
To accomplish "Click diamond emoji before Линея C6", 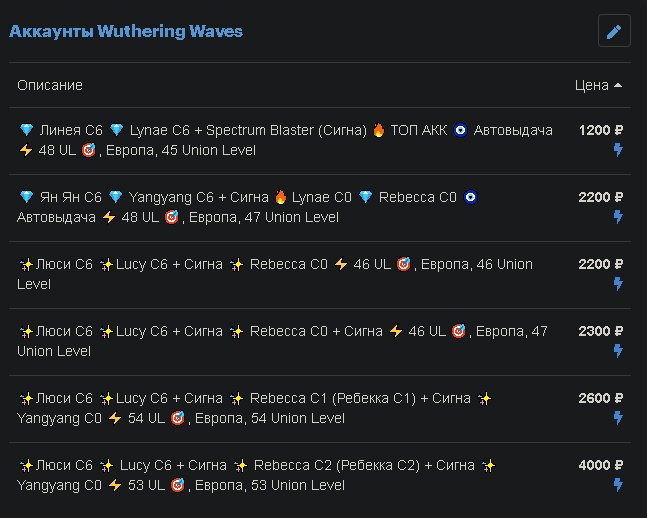I will point(27,130).
